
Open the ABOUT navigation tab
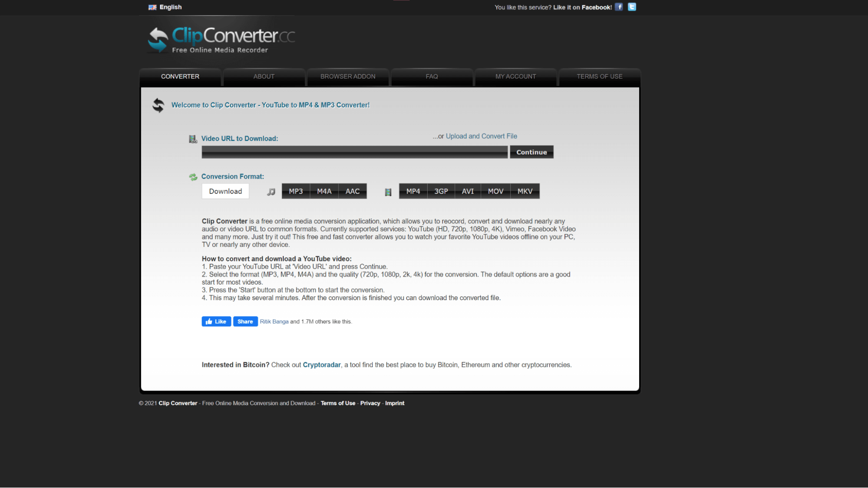tap(264, 76)
